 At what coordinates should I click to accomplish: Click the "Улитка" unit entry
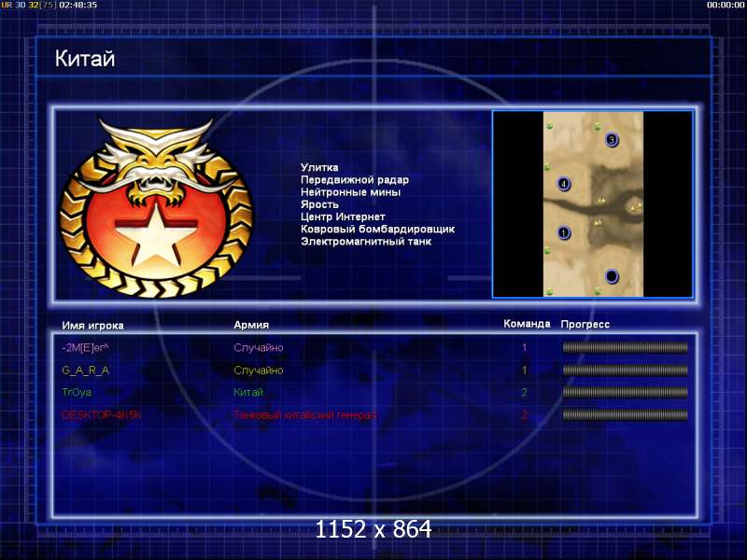[319, 167]
